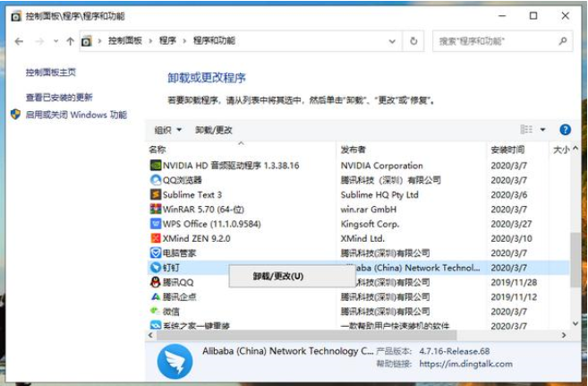588x386 pixels.
Task: Click the 4.7.16-Release.68 product version
Action: 454,351
